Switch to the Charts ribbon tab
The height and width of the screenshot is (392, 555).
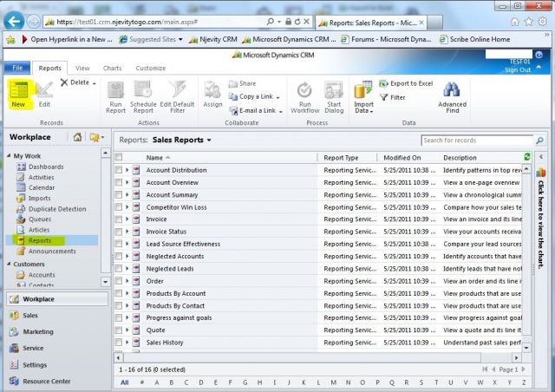pyautogui.click(x=112, y=68)
